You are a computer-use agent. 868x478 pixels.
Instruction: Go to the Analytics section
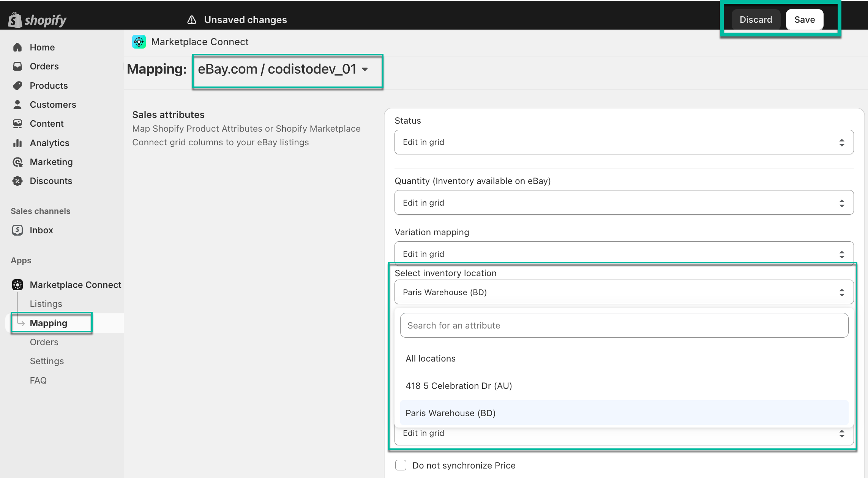point(49,143)
